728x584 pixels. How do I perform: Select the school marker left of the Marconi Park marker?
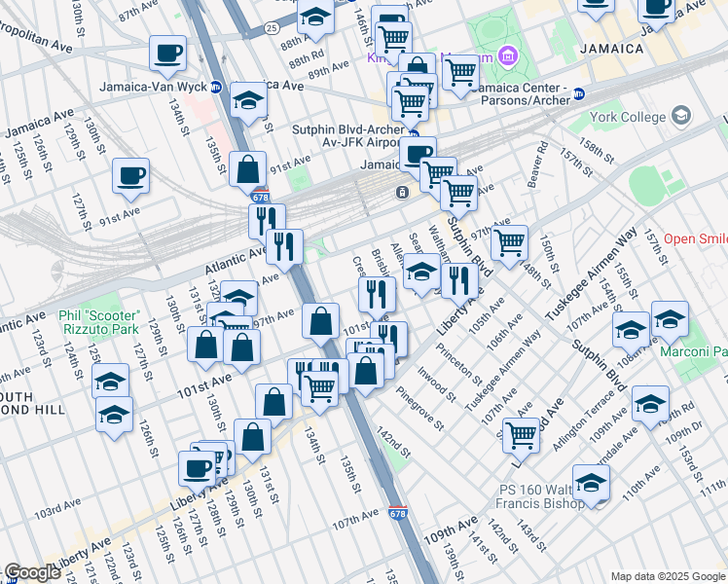click(x=631, y=331)
